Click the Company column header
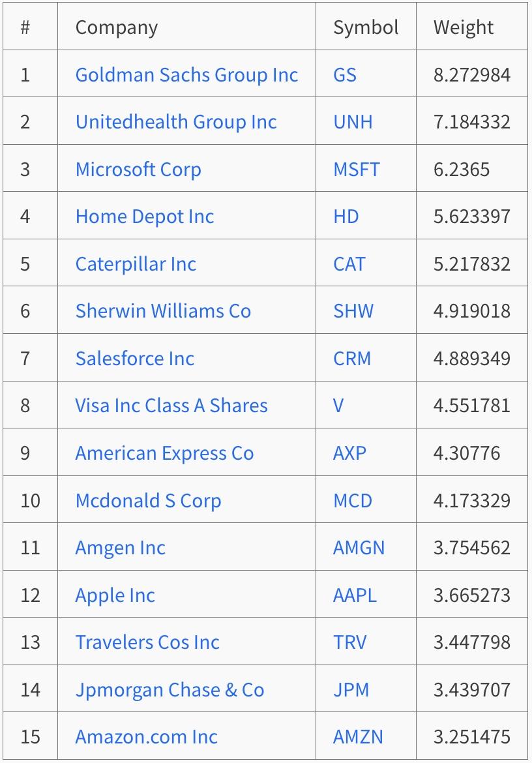 117,27
